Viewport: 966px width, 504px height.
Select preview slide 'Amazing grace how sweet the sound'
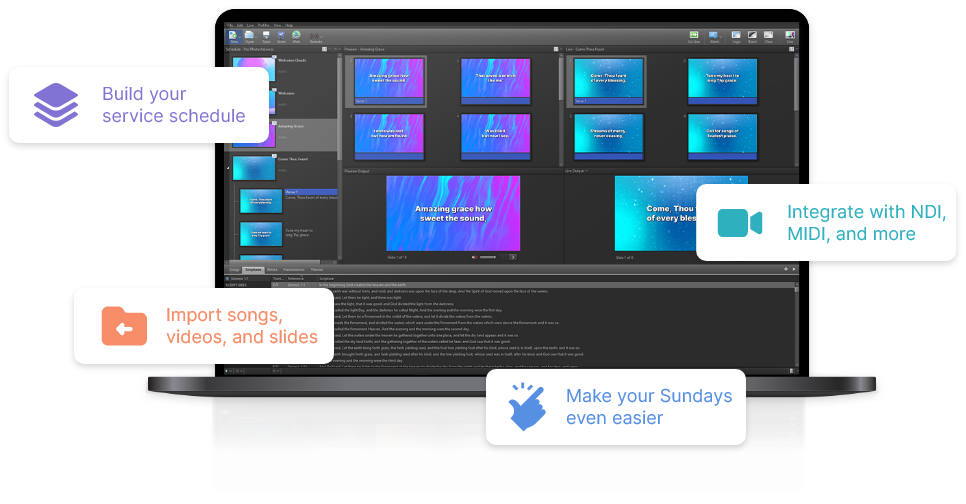[389, 81]
